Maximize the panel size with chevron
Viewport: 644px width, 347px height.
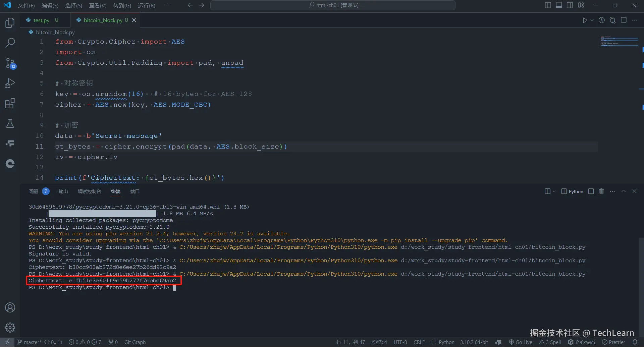point(624,191)
